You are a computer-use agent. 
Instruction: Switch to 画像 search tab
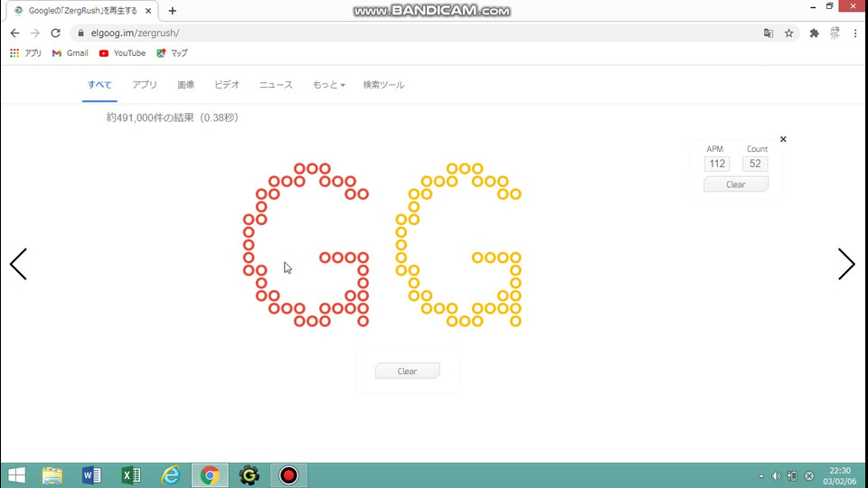point(186,85)
